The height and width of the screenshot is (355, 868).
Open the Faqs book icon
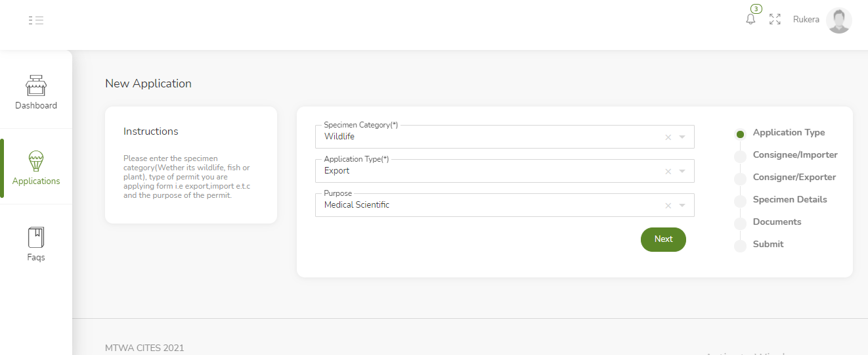(36, 244)
